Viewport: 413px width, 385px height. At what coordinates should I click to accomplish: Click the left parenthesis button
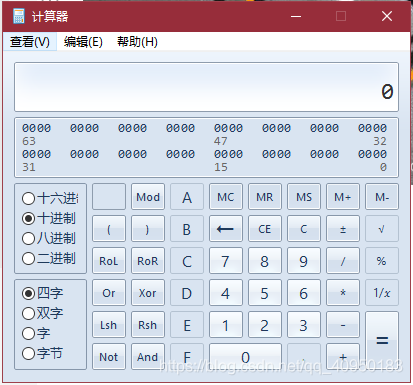109,229
